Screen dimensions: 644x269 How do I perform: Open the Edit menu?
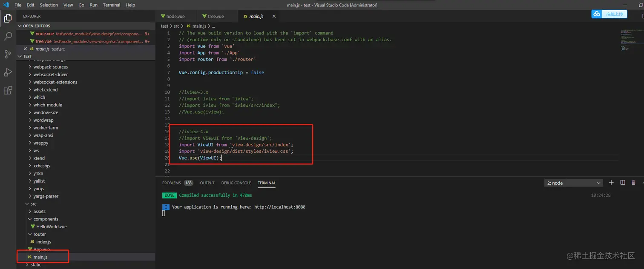tap(30, 5)
